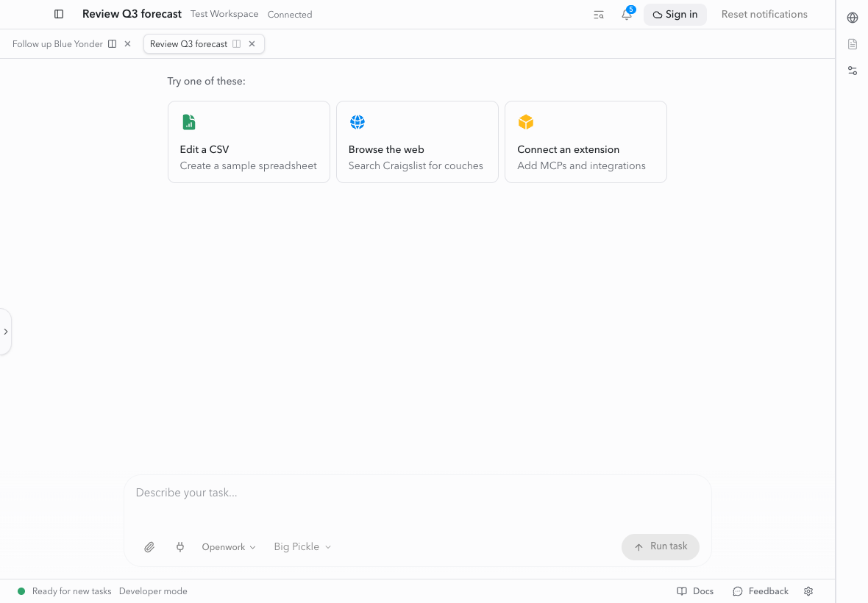Viewport: 868px width, 603px height.
Task: Click Developer mode in status bar
Action: (x=153, y=591)
